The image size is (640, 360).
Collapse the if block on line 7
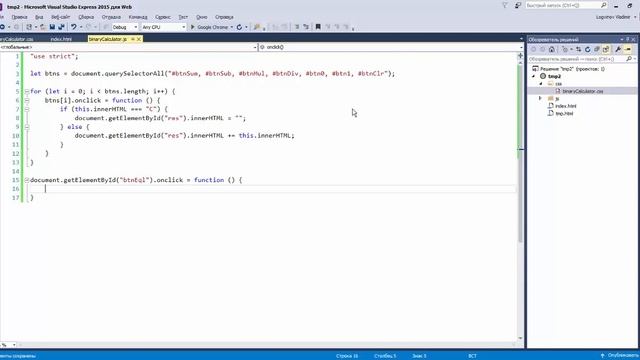click(x=27, y=109)
